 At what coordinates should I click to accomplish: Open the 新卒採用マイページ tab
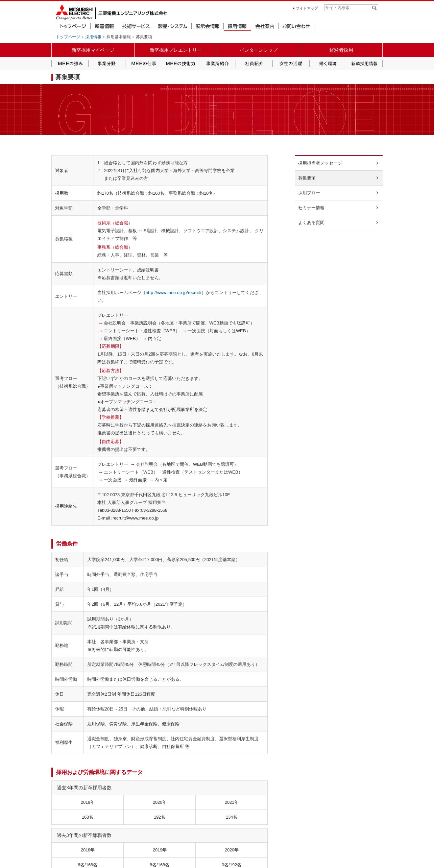(x=93, y=50)
